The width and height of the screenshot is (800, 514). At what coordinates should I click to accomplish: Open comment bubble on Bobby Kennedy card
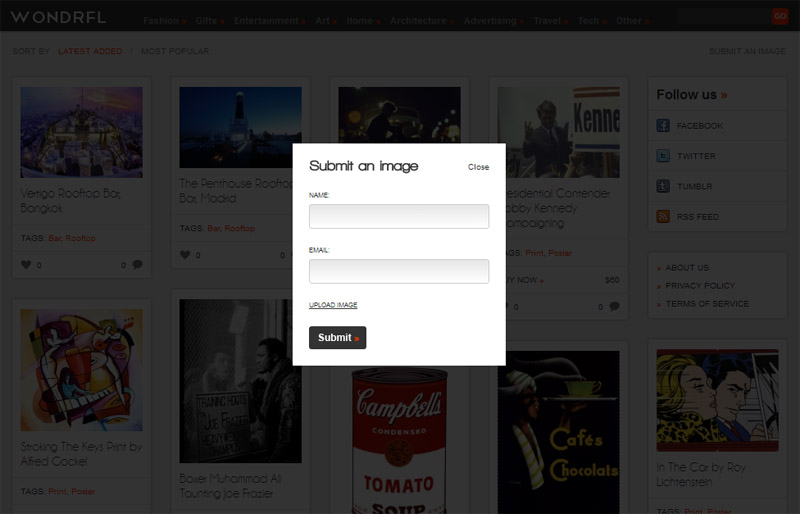615,306
